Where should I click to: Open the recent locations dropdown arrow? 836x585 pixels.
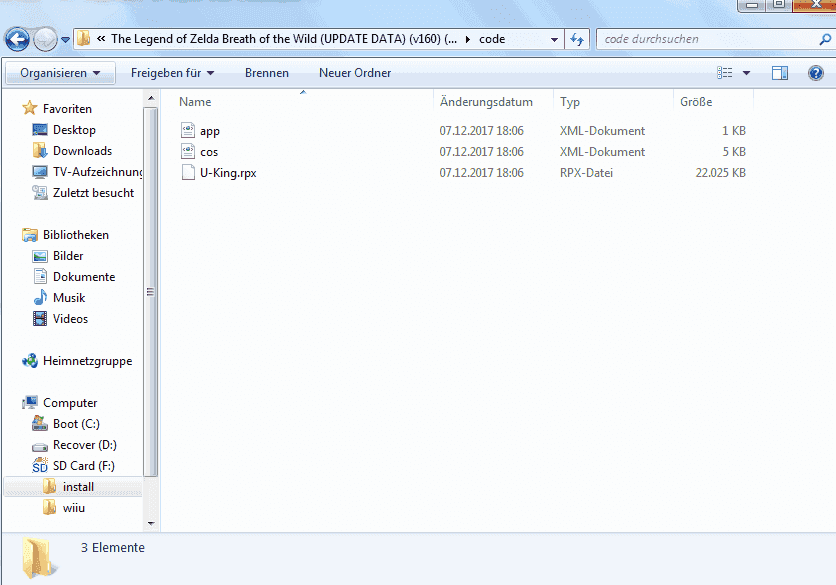(x=65, y=40)
